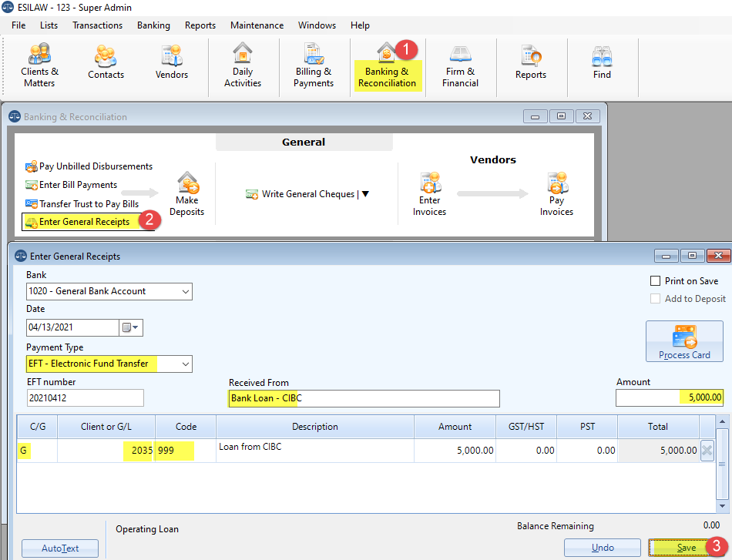Open Daily Activities toolbar icon

pos(242,65)
